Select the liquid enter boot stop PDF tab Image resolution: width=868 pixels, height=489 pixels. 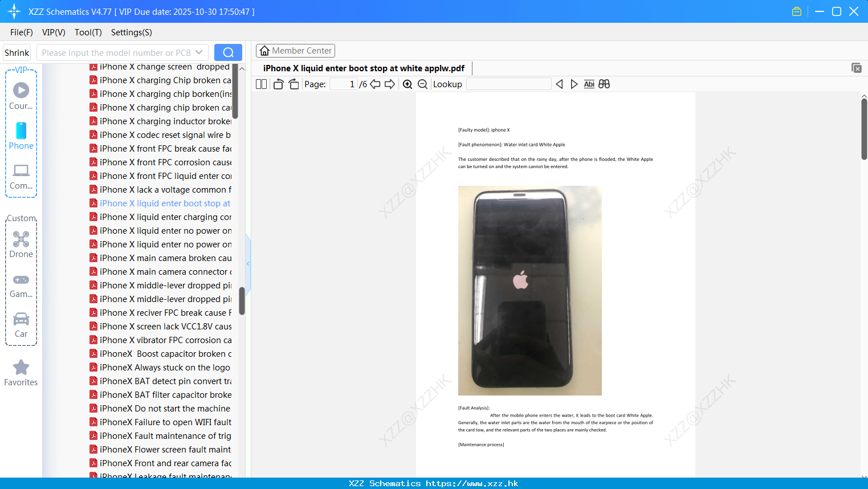364,68
